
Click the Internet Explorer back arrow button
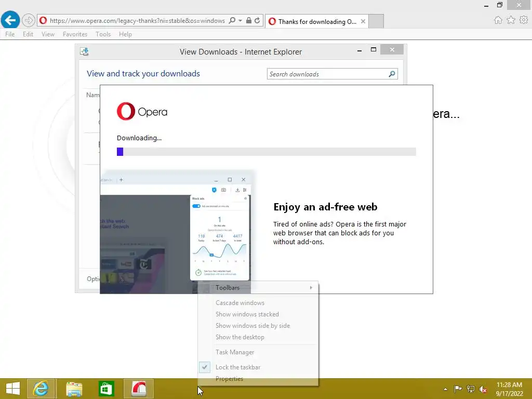pos(10,20)
